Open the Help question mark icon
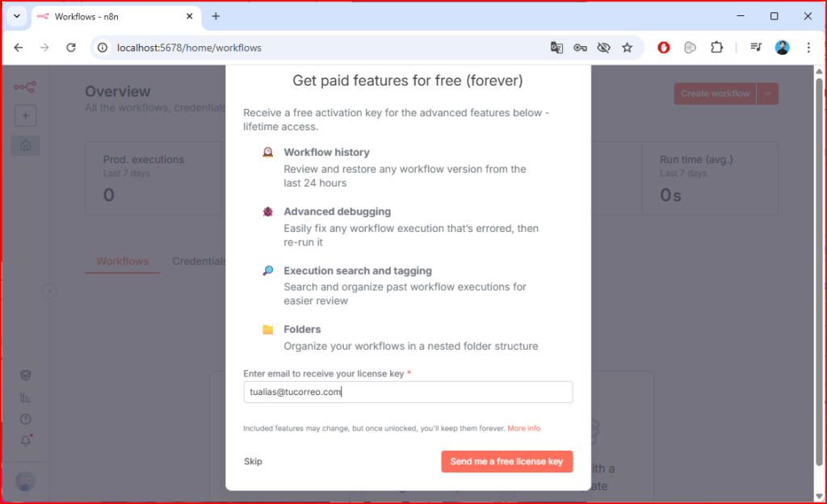 click(26, 419)
